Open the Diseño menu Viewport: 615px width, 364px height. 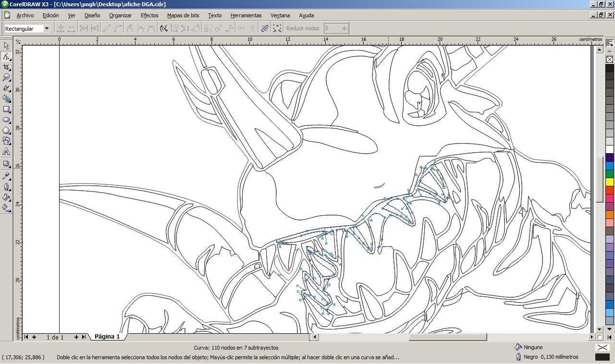[x=92, y=15]
